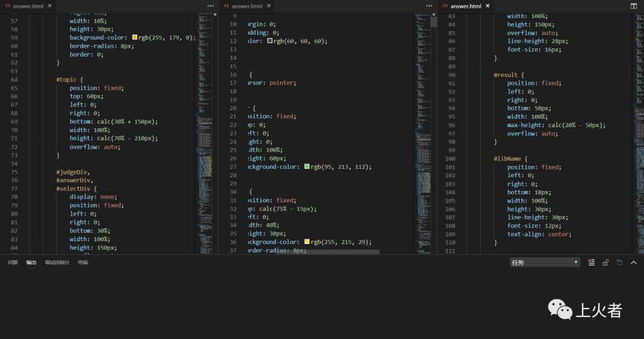
Task: Click the green rgb(95, 213, 112) color swatch
Action: [x=307, y=167]
